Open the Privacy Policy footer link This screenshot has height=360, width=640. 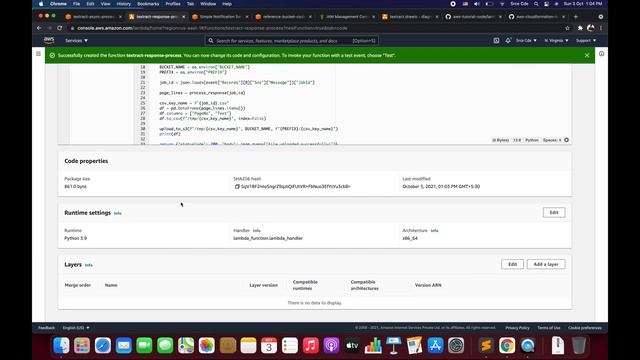pos(517,328)
